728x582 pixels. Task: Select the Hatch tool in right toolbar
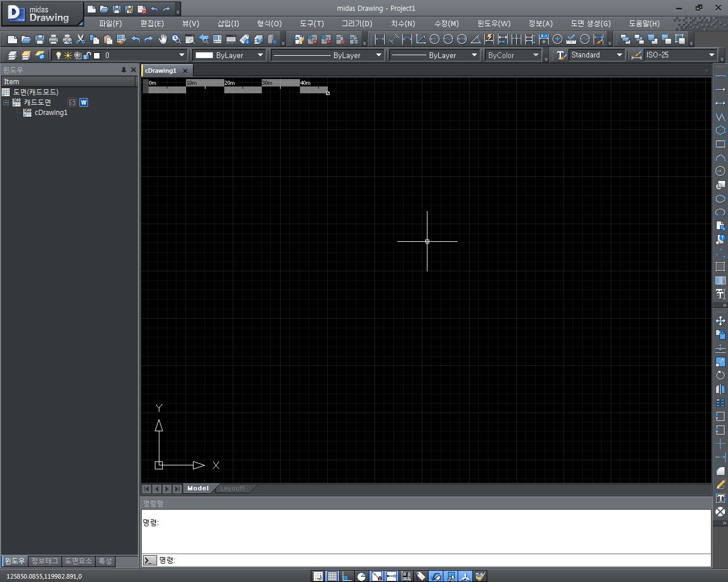[x=720, y=267]
